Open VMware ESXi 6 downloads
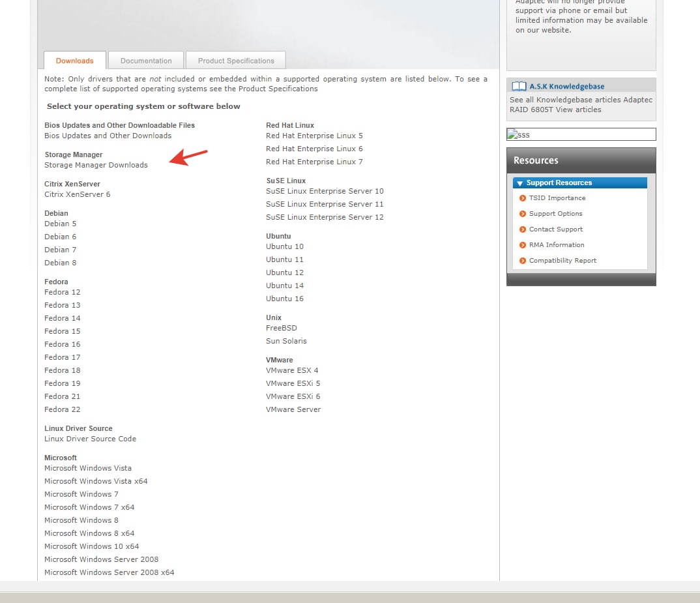This screenshot has height=603, width=700. pyautogui.click(x=293, y=396)
